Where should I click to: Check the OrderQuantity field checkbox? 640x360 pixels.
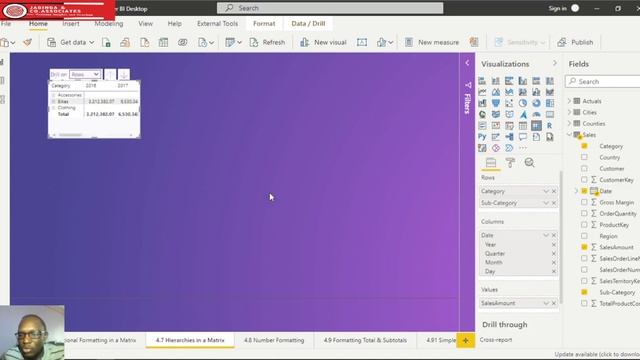tap(584, 213)
